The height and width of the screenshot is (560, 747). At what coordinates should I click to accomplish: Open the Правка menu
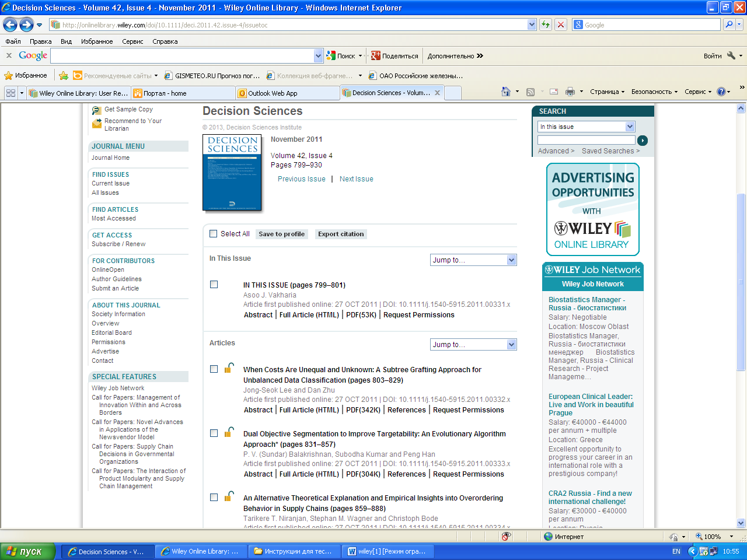click(x=40, y=41)
